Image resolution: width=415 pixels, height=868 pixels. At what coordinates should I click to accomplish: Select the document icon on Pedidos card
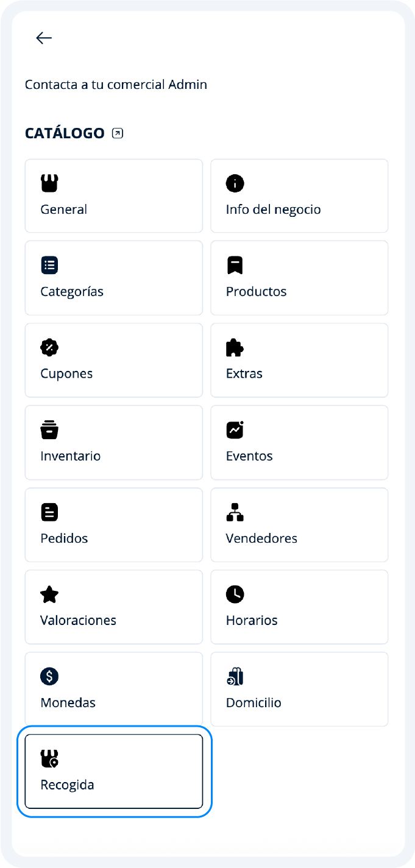click(x=49, y=512)
